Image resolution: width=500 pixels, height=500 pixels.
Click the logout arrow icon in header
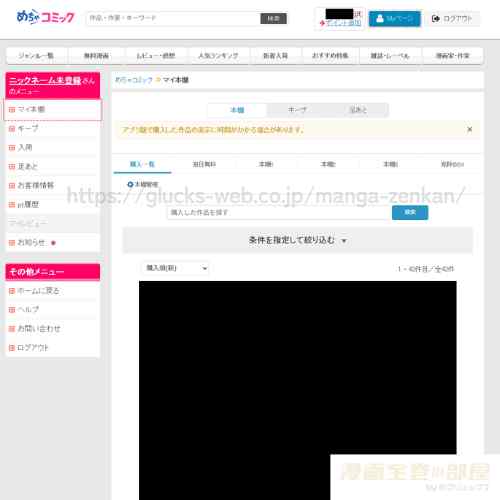436,19
